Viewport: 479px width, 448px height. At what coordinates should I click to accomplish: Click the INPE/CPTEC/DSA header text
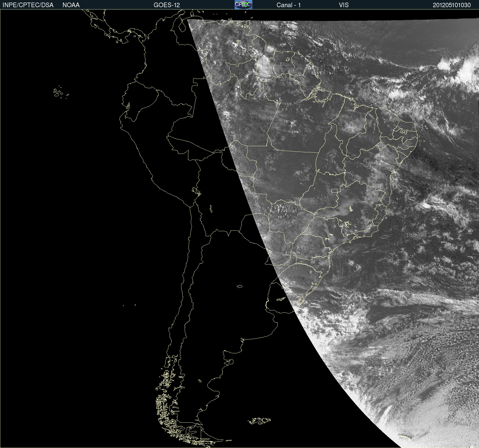[28, 5]
